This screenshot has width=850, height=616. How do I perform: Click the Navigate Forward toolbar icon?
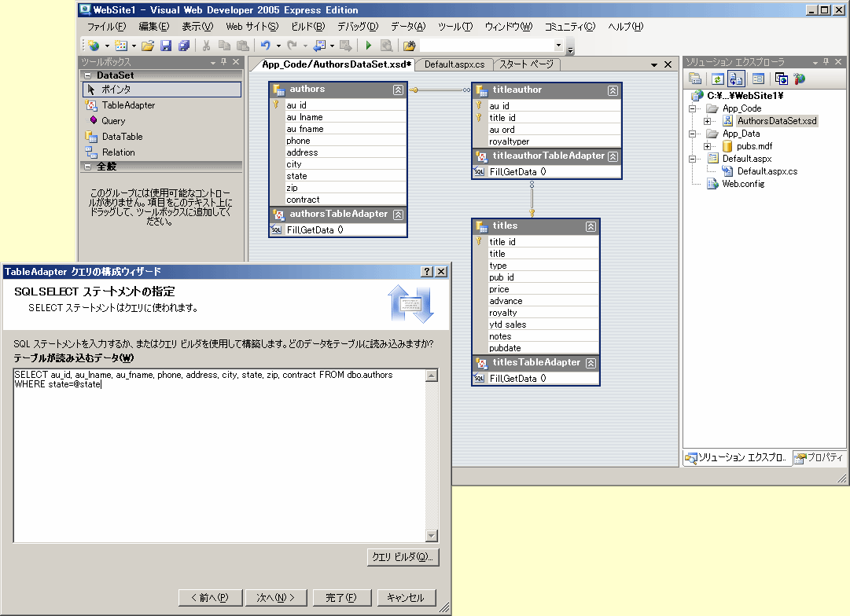click(345, 46)
